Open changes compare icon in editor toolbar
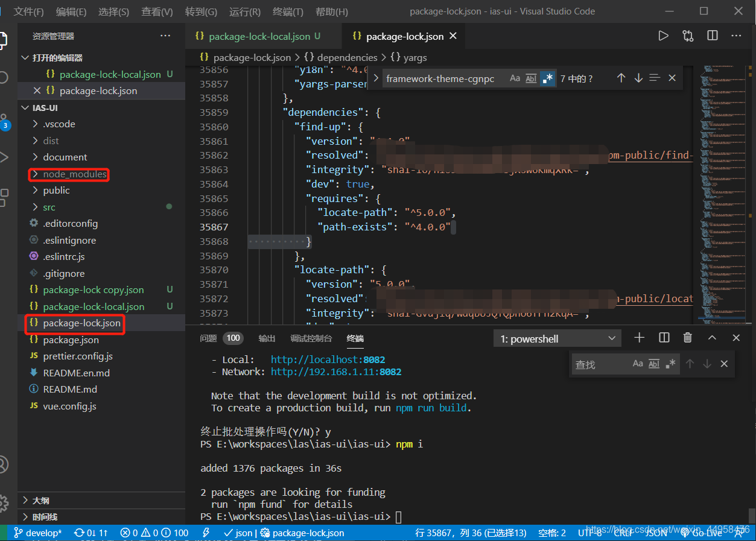The image size is (756, 541). [x=688, y=36]
